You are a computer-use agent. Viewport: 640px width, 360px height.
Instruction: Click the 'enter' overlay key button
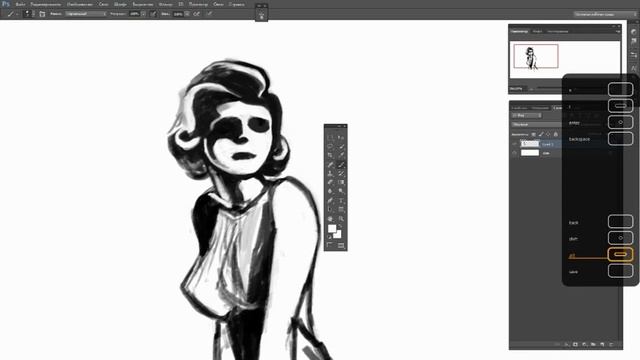620,122
